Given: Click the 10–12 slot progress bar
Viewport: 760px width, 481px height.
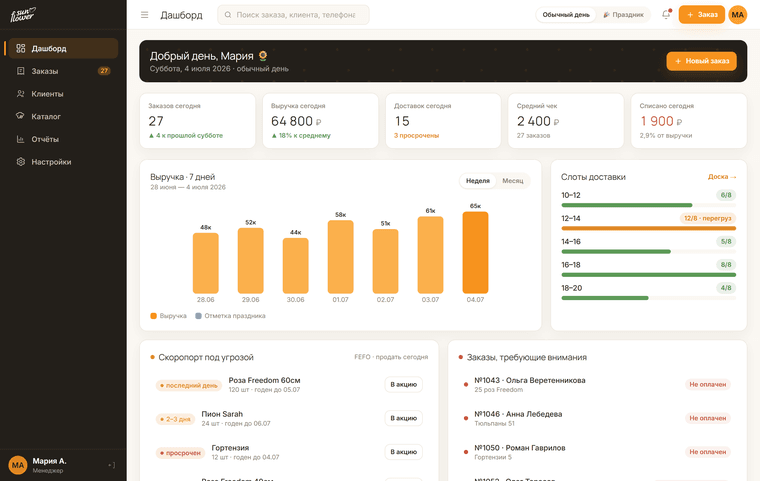Looking at the screenshot, I should point(649,205).
